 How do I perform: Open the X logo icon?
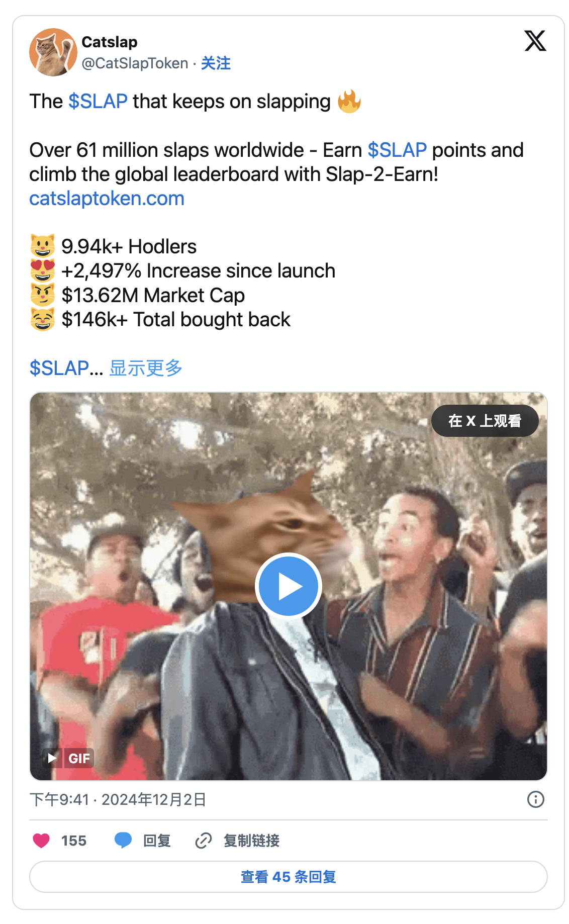[535, 41]
